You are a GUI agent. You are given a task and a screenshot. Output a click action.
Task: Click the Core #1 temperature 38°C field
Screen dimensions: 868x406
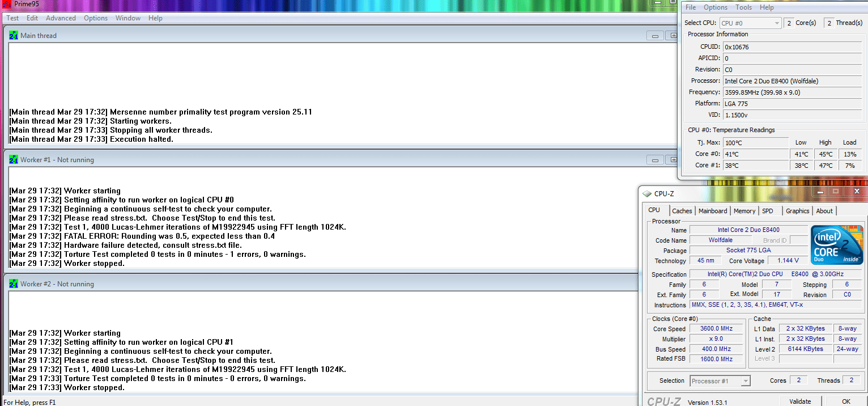click(x=756, y=166)
